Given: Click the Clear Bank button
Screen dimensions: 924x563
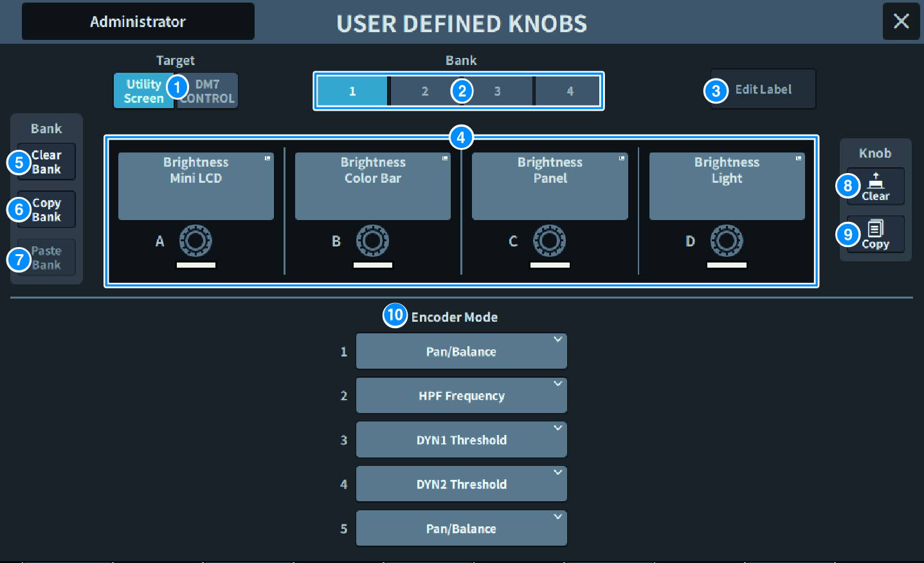Looking at the screenshot, I should 47,162.
